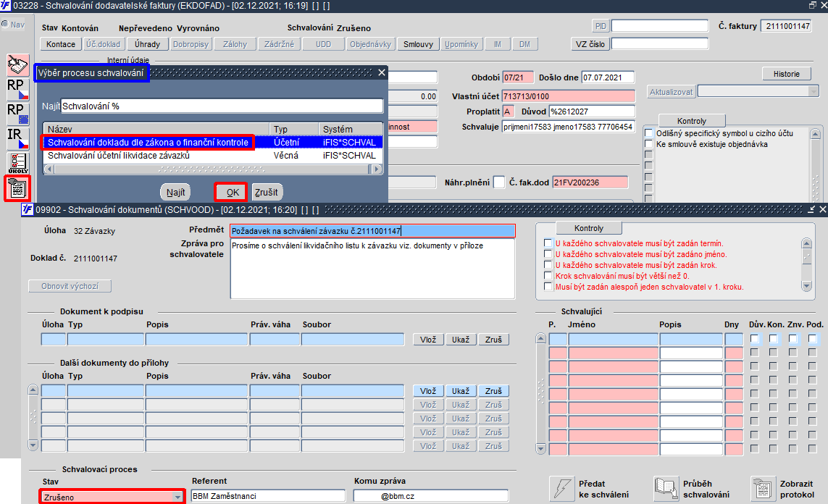Open the Kontace tab button
Screen dimensions: 828x504
(x=61, y=44)
